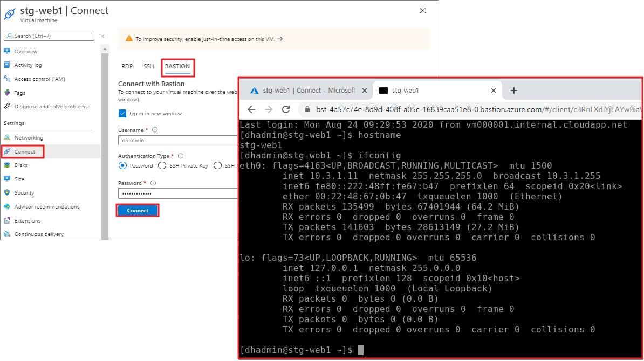
Task: Click the Size monitor icon
Action: pyautogui.click(x=7, y=179)
